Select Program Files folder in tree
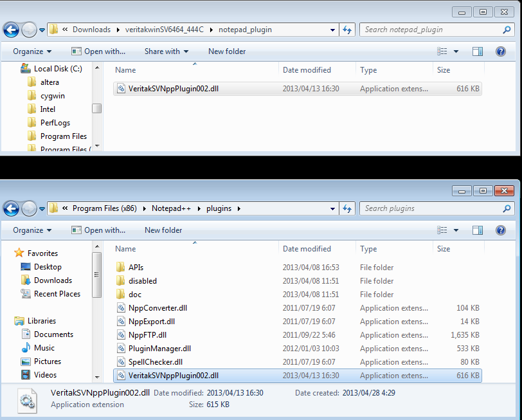522x420 pixels. point(57,136)
